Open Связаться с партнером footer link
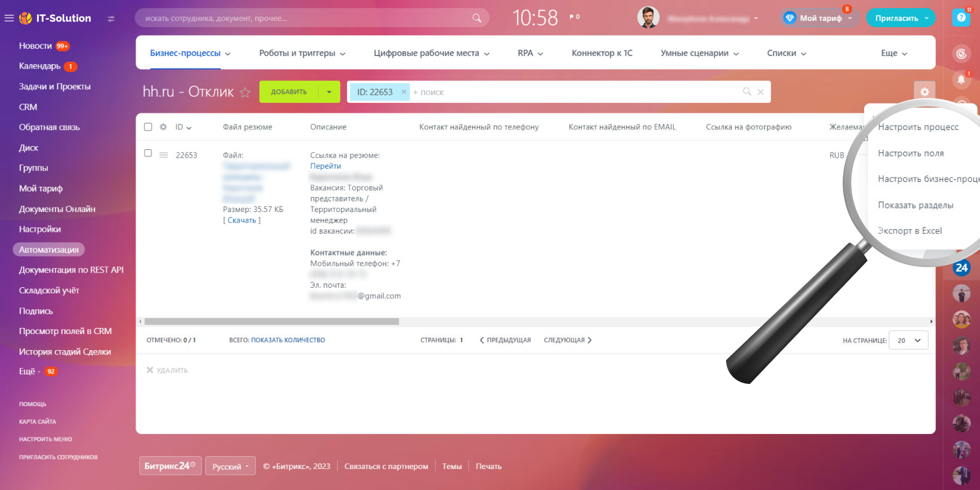980x490 pixels. [386, 467]
